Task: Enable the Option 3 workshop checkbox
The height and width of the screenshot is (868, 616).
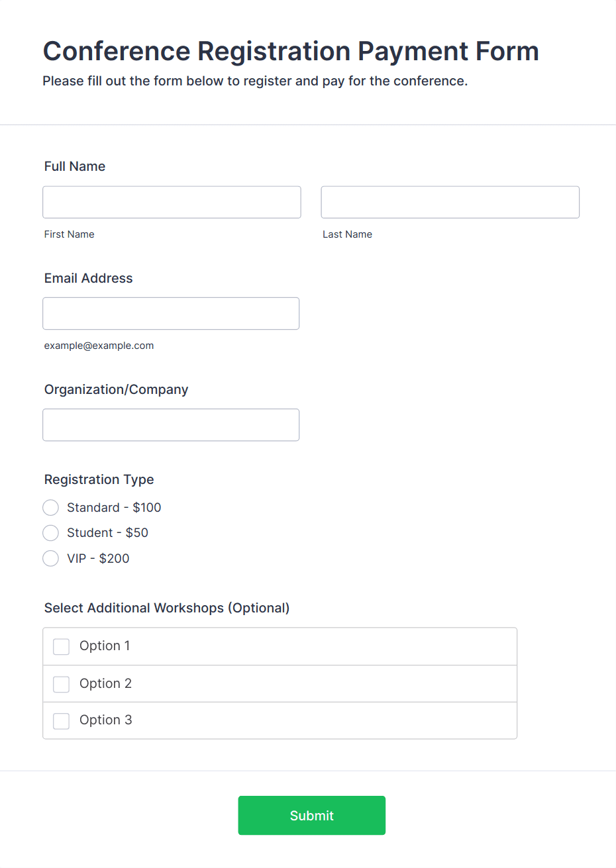Action: tap(62, 720)
